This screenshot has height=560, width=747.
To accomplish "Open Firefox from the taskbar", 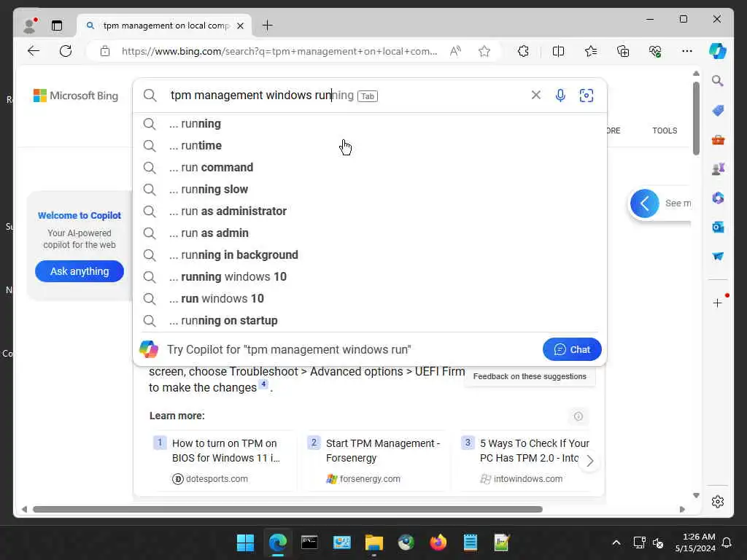I will pos(438,542).
